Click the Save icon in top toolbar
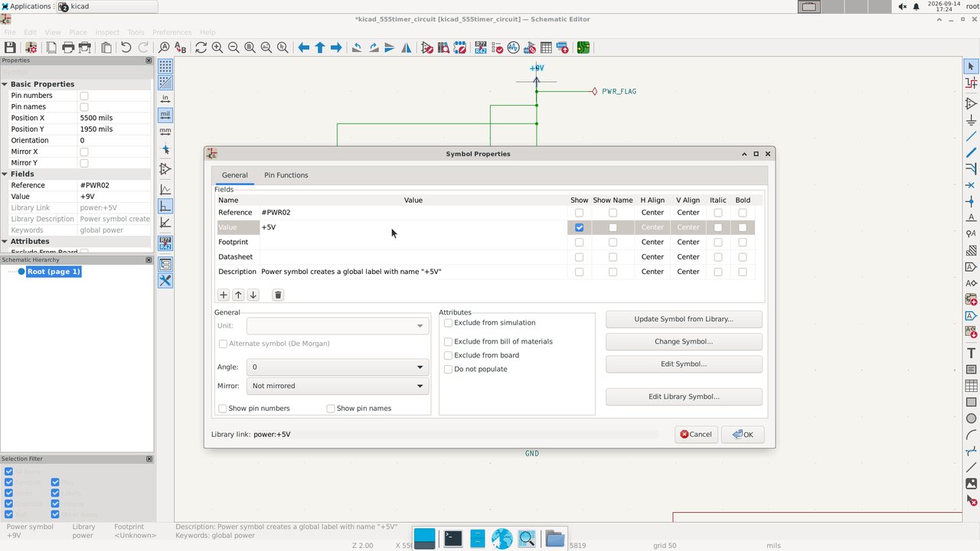Screen dimensions: 980x551 tap(11, 47)
